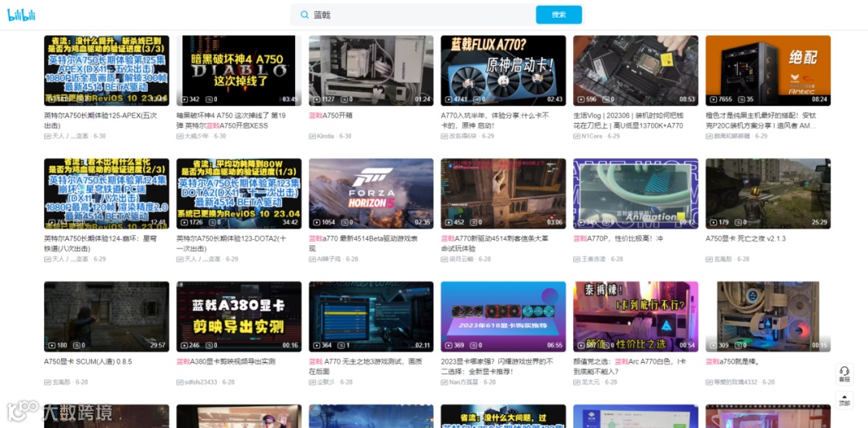Open title 橙色才是纯黑主机最好的搭配
Viewport: 868px width, 428px height.
tap(761, 121)
